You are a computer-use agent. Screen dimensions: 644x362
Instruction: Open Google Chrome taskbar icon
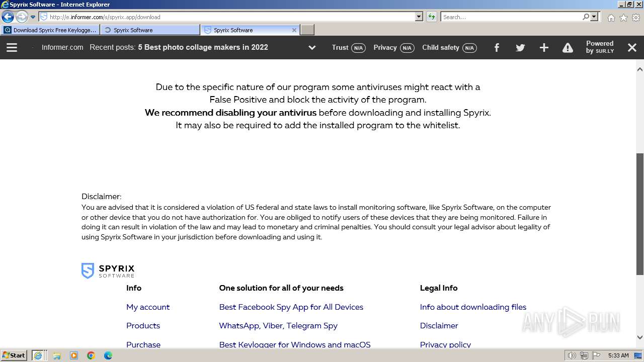point(91,355)
